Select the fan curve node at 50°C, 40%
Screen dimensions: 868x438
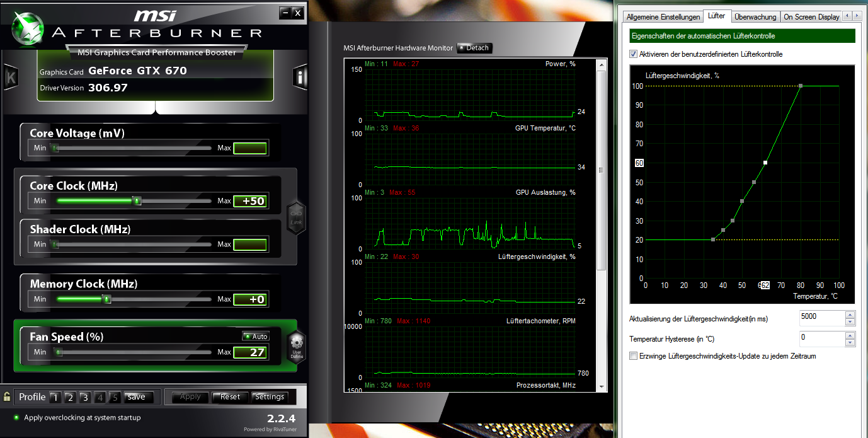point(742,201)
